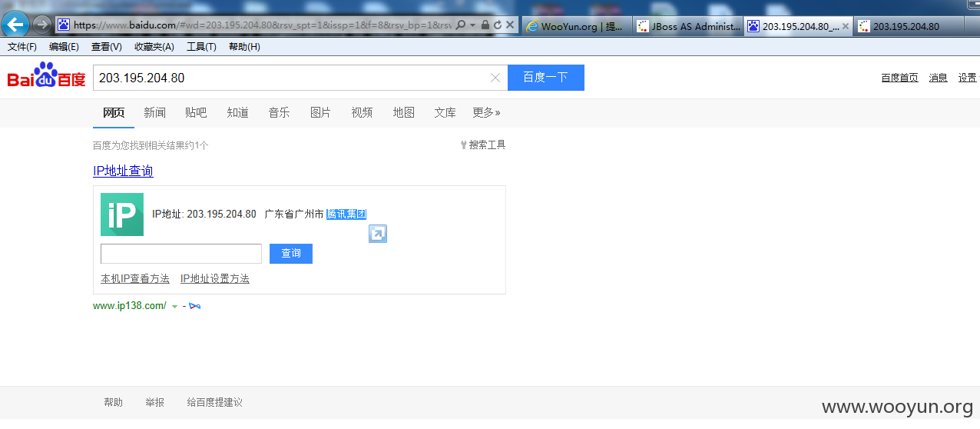Open the 给百度提建议 feedback link
Viewport: 980px width, 429px height.
click(215, 402)
